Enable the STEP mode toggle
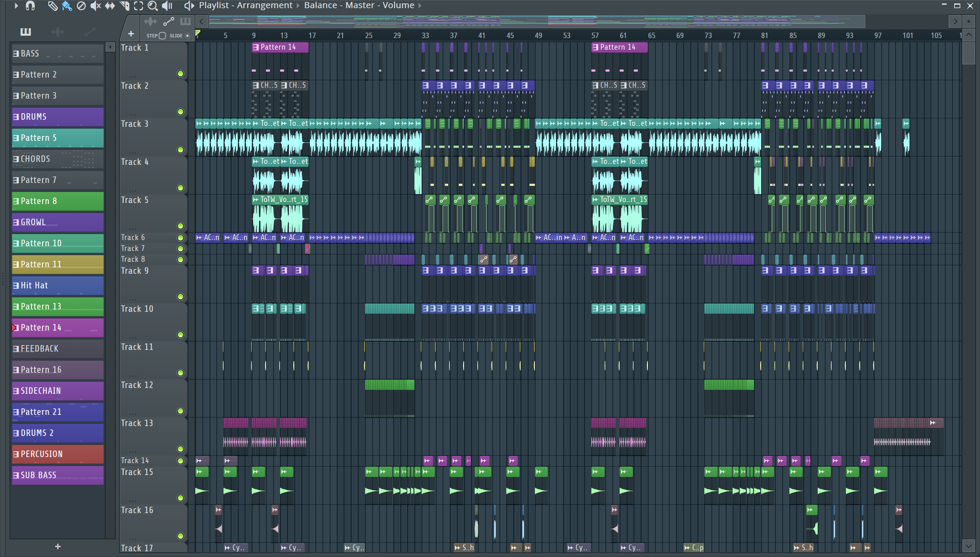980x557 pixels. (x=162, y=36)
